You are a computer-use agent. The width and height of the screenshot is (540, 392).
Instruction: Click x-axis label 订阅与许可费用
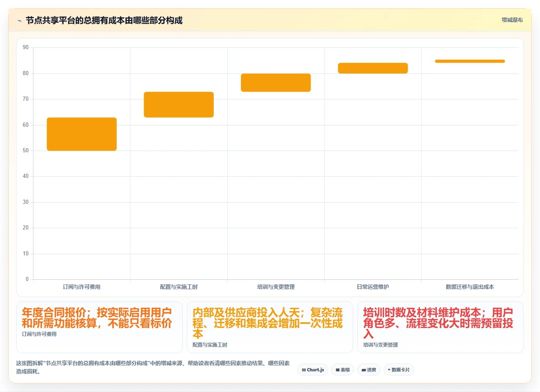coord(82,287)
